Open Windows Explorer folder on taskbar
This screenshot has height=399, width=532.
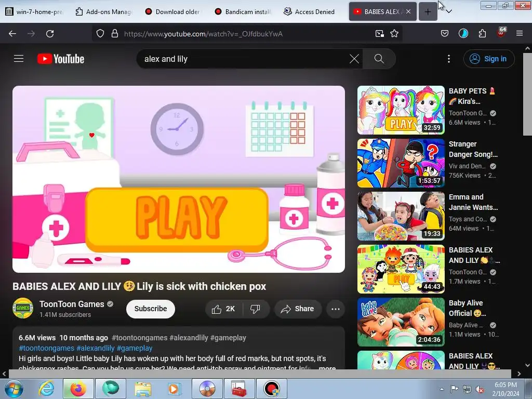point(143,389)
